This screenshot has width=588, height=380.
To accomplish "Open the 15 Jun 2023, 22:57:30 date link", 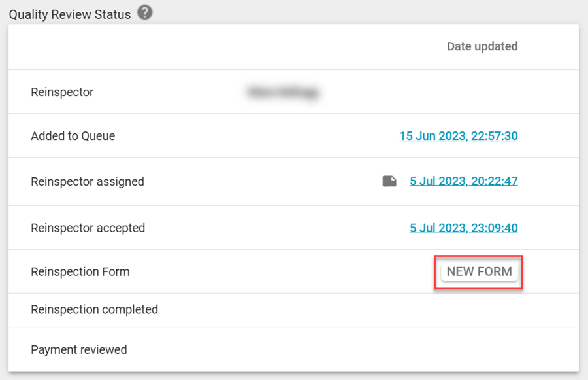I will pos(458,136).
